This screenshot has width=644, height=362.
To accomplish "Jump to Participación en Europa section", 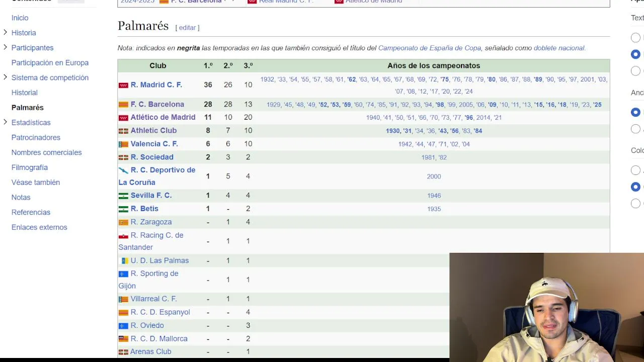I will (x=50, y=63).
